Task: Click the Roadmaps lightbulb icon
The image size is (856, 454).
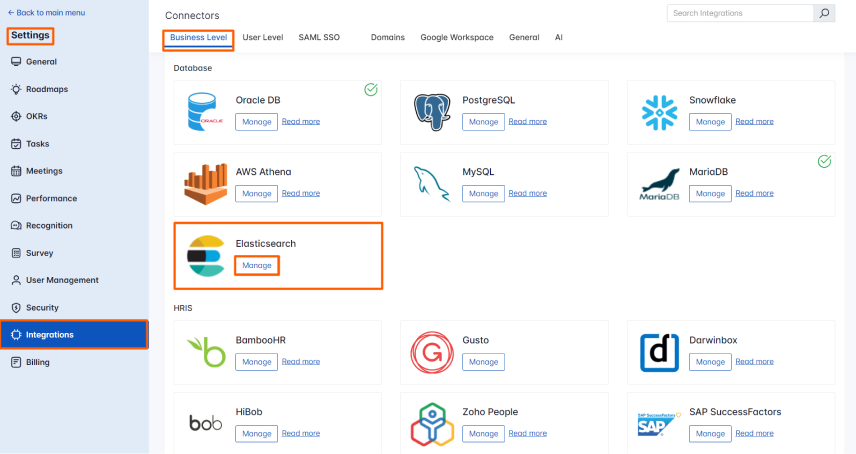Action: pos(16,89)
